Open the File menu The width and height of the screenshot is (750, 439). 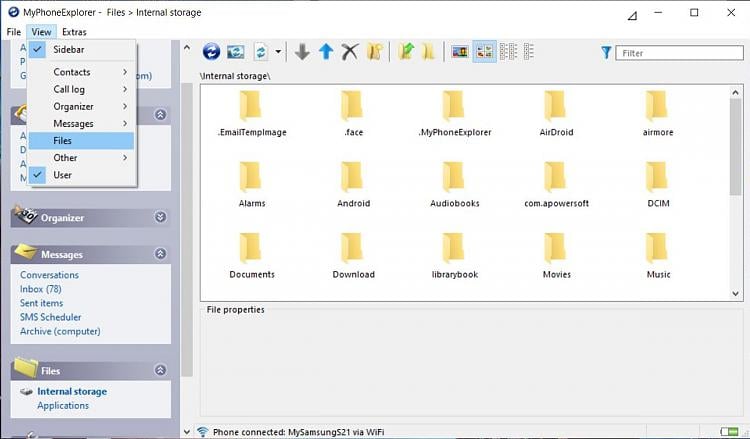coord(13,32)
